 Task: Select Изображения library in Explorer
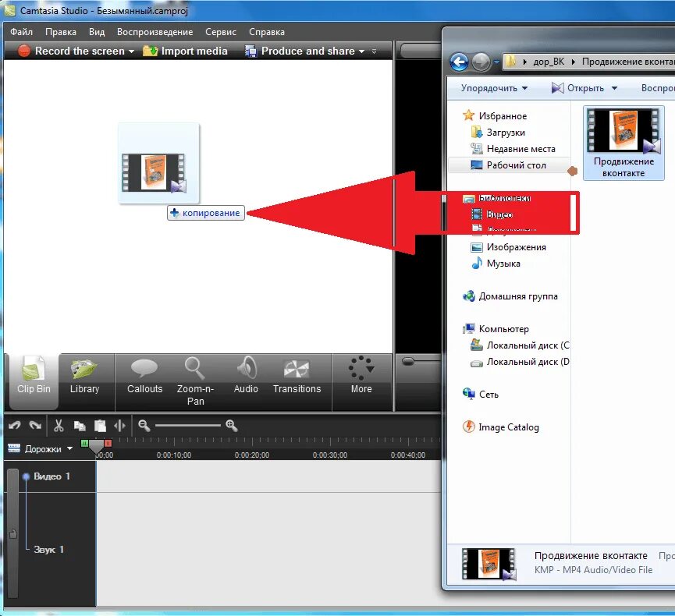coord(509,247)
